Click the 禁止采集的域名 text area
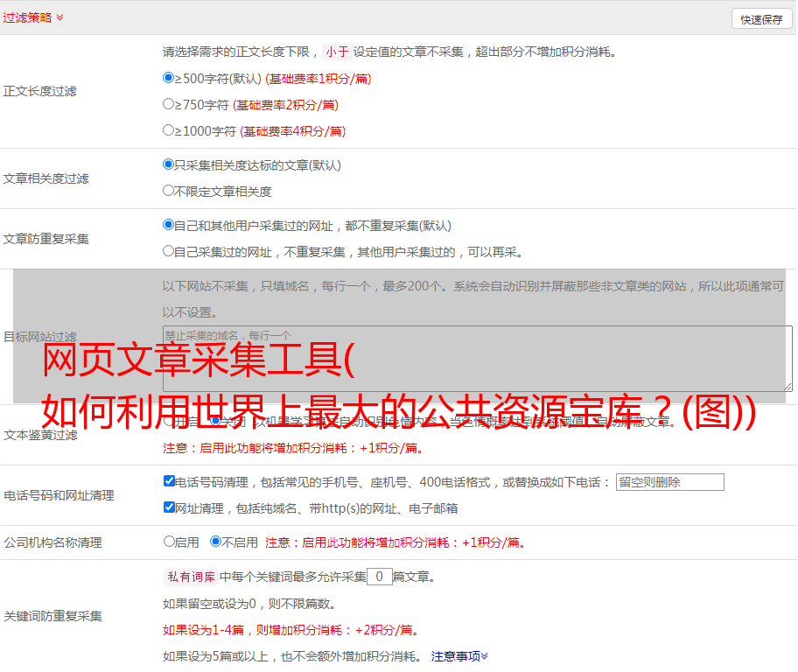 [x=477, y=359]
